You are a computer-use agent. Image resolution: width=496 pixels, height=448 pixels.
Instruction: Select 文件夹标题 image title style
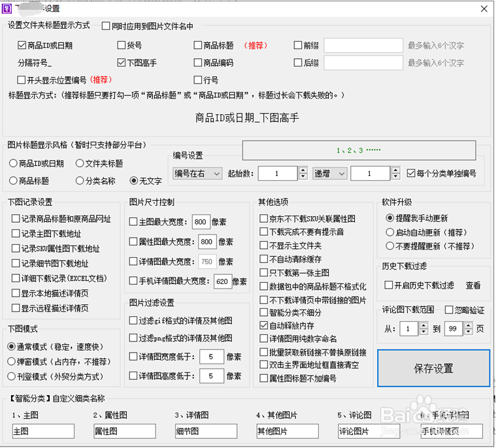[80, 163]
